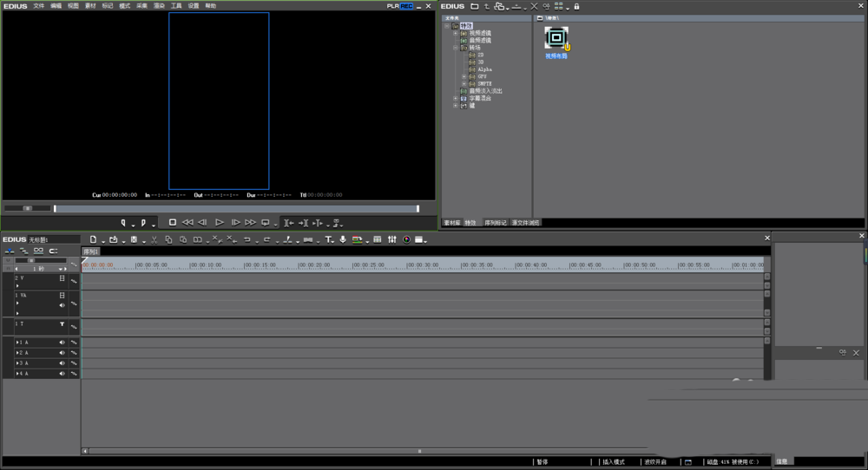Open the audio mixer icon
The image size is (868, 470).
coord(392,239)
